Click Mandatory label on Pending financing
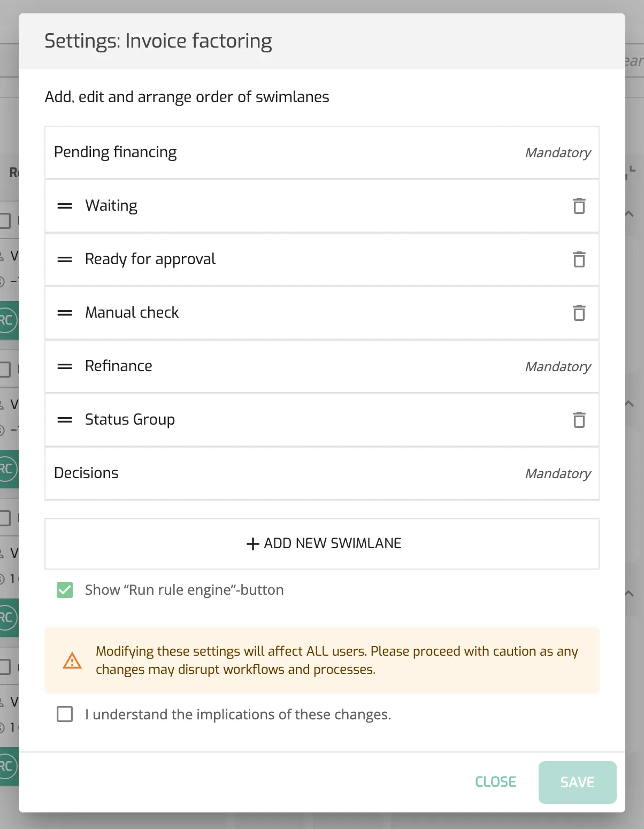The width and height of the screenshot is (644, 829). (558, 153)
